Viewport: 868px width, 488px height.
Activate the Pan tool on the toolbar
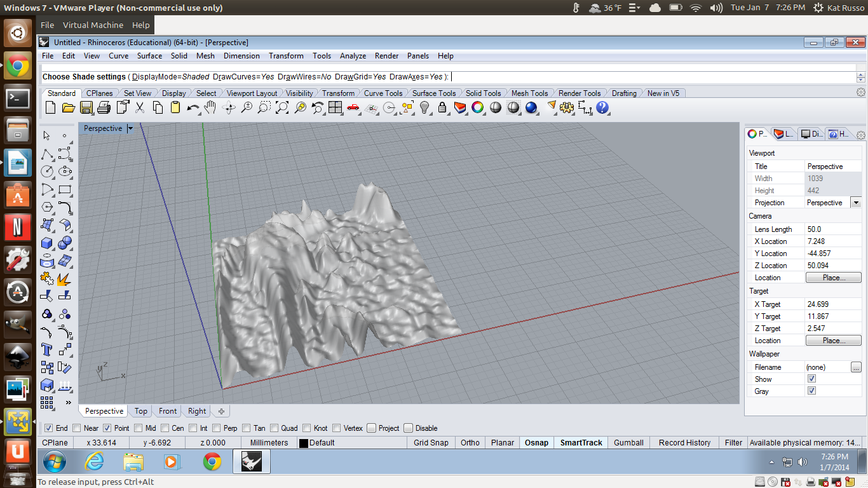[x=210, y=108]
